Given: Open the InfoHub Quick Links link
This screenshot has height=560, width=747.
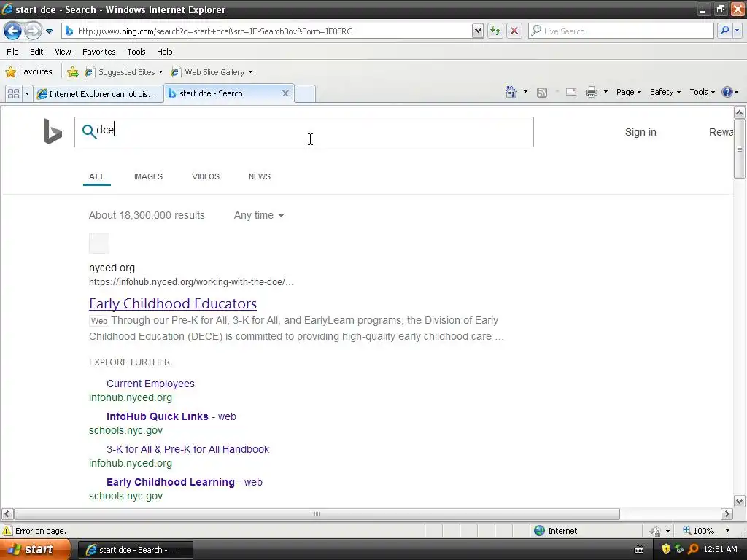Looking at the screenshot, I should pos(158,416).
